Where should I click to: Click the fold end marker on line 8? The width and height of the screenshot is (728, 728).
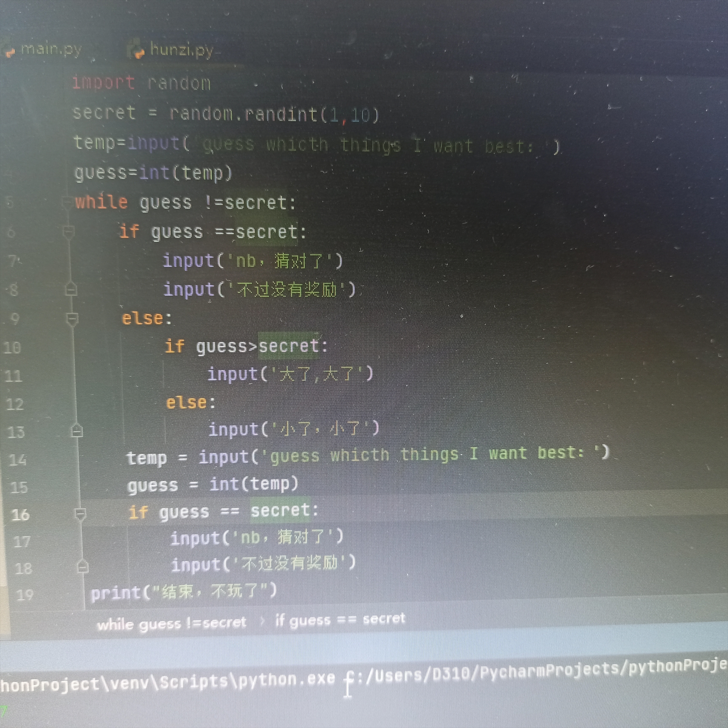[x=71, y=289]
